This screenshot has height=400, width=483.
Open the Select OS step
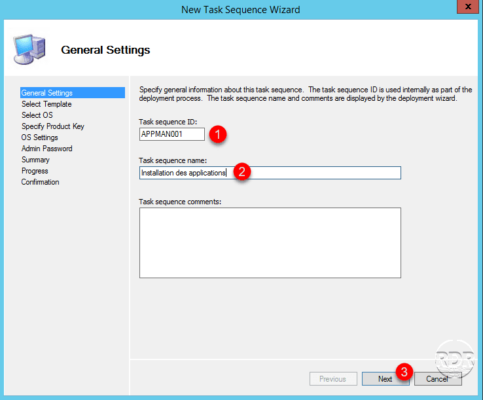point(37,115)
